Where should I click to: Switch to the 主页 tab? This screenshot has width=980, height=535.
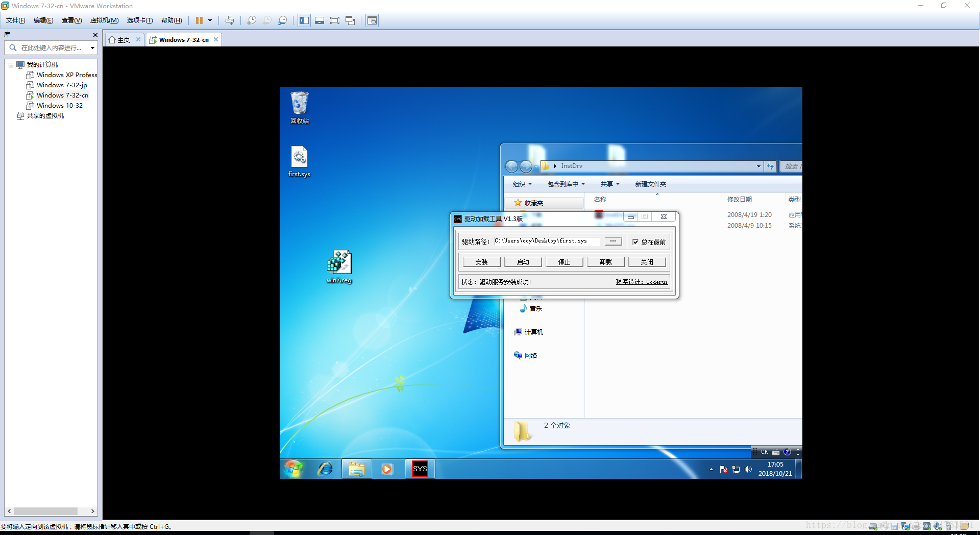click(119, 40)
